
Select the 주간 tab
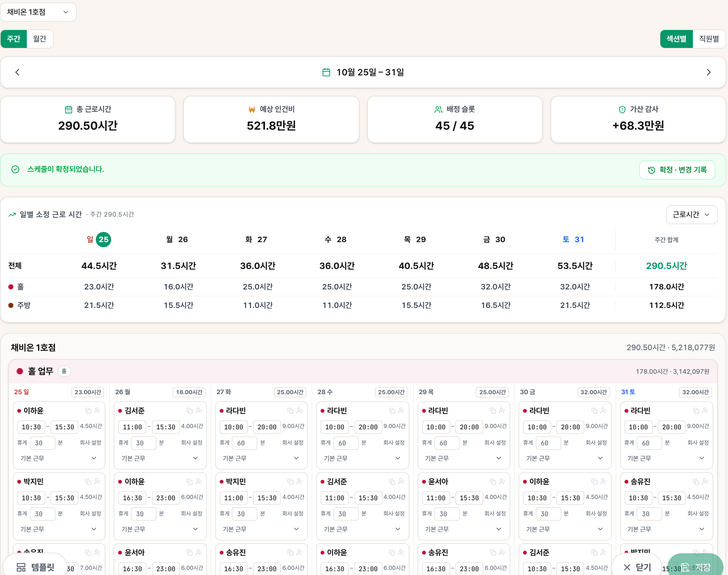14,39
